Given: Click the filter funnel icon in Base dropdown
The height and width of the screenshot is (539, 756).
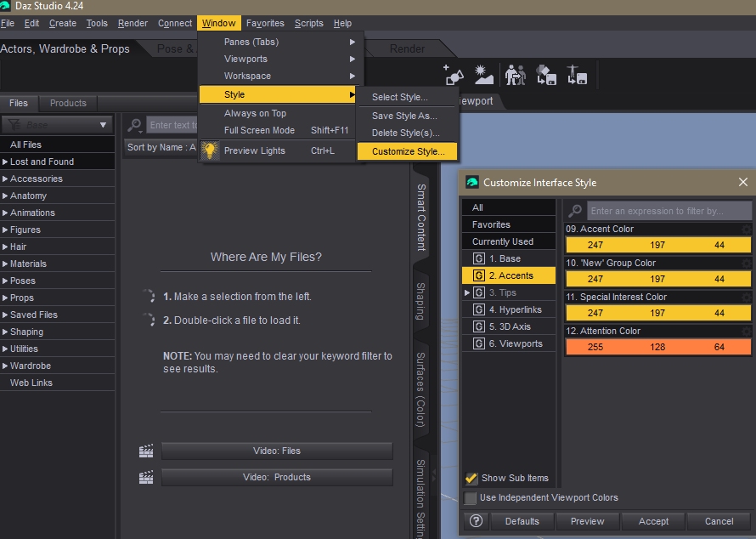Looking at the screenshot, I should [x=14, y=125].
